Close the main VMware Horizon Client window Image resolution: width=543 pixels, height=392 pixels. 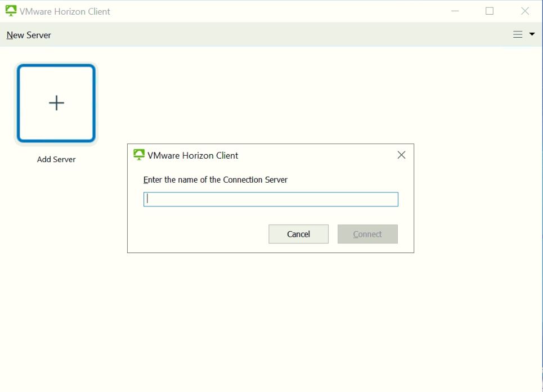(525, 11)
